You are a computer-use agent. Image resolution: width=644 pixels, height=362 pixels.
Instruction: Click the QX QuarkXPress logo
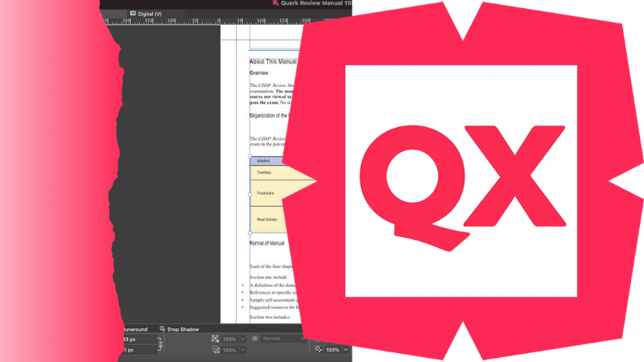click(x=462, y=181)
